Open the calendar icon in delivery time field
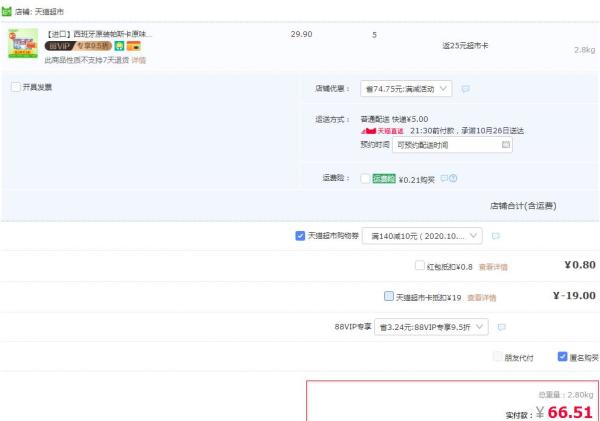The width and height of the screenshot is (600, 421). 505,145
